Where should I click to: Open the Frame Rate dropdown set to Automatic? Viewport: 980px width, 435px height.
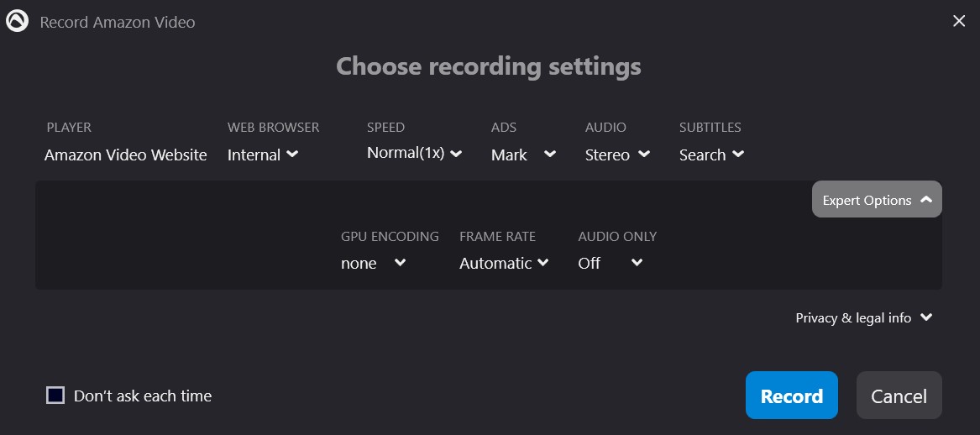click(x=505, y=263)
